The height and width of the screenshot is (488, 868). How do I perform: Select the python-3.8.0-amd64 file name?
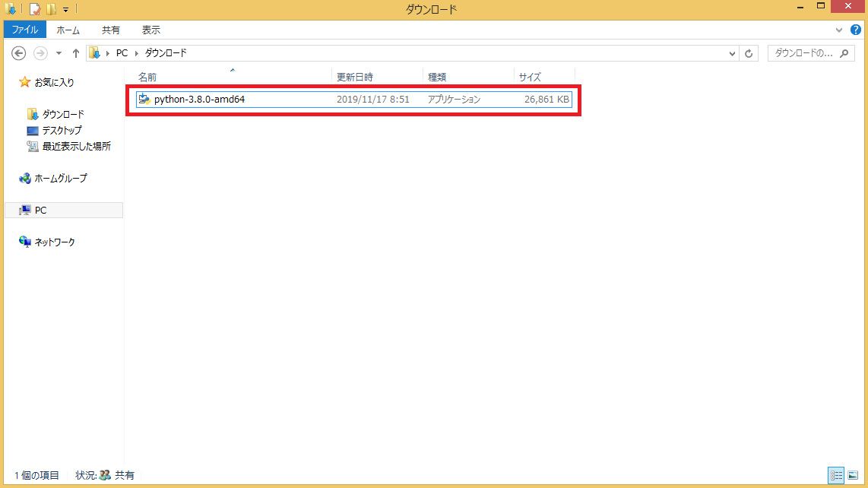click(199, 100)
